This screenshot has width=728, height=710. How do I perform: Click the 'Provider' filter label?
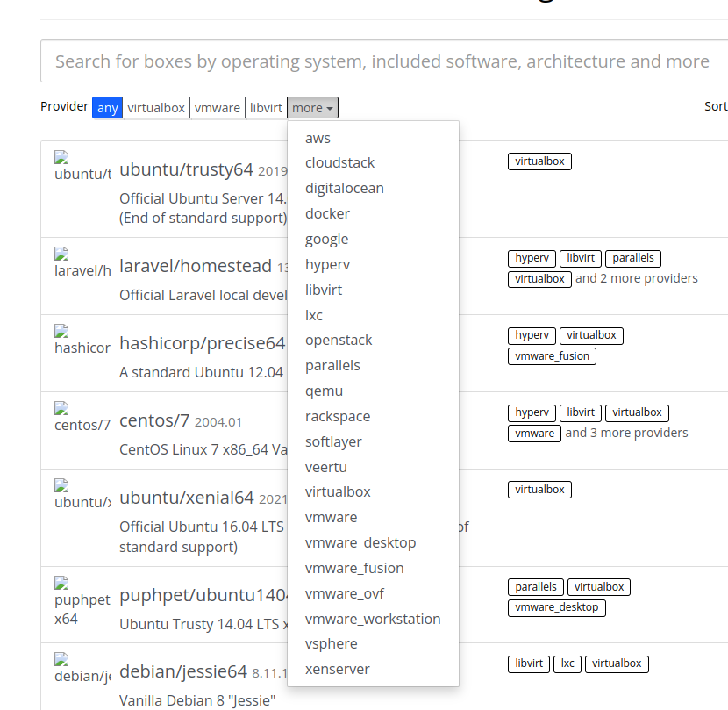tap(64, 106)
